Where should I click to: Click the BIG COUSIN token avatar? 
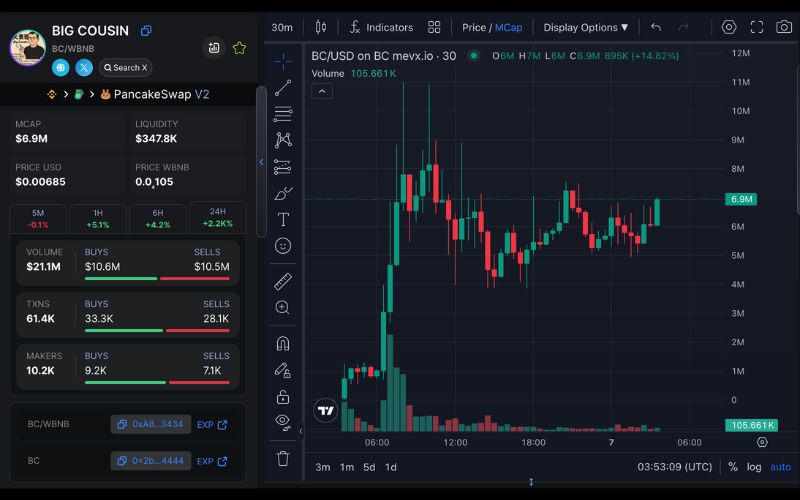click(x=28, y=48)
